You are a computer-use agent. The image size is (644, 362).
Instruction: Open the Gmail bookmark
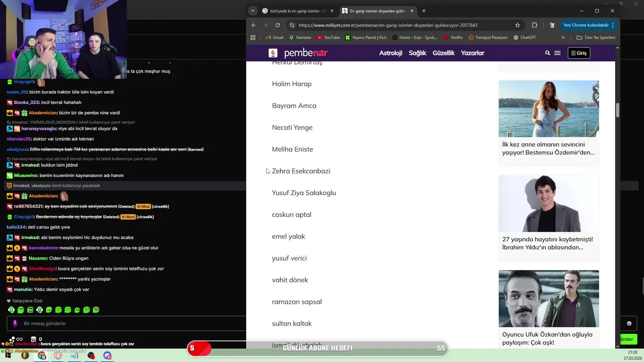(x=274, y=38)
